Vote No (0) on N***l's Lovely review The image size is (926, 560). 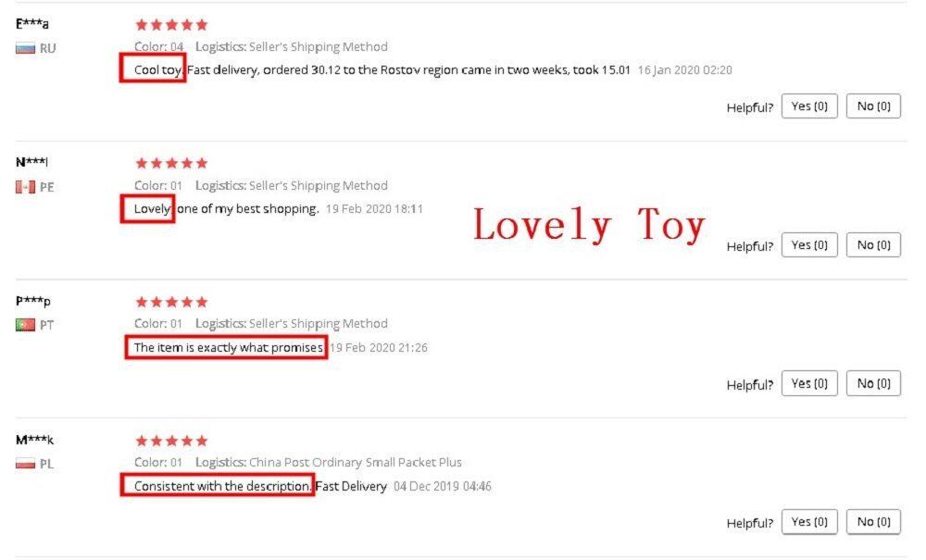(x=873, y=245)
